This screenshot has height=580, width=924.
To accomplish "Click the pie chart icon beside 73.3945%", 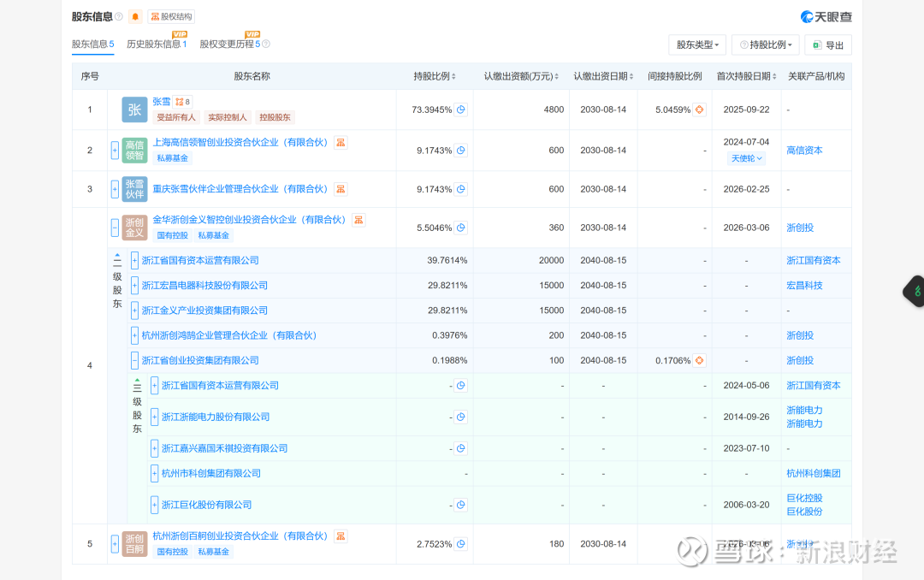I will (x=461, y=109).
